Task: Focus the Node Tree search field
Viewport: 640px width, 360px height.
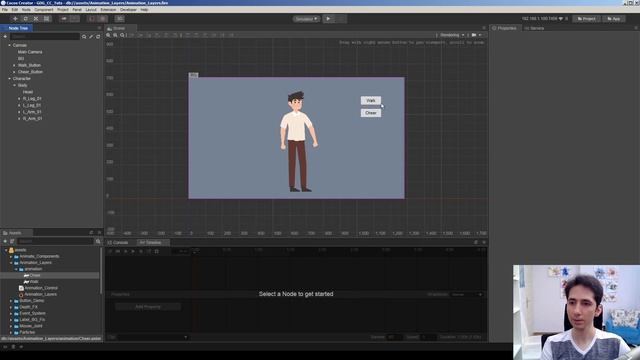Action: (x=45, y=36)
